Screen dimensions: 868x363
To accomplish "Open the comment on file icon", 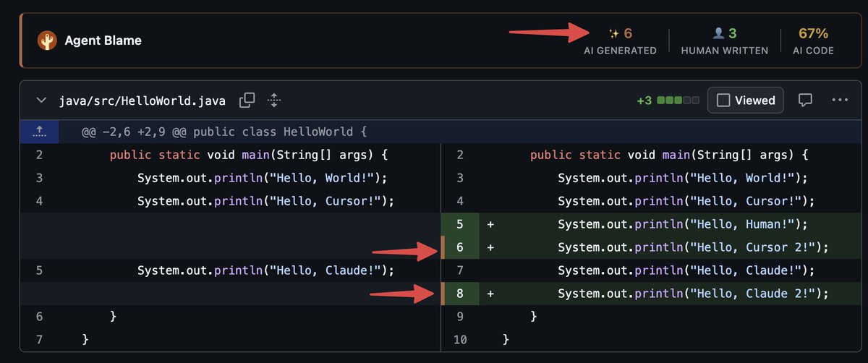I will pos(805,101).
